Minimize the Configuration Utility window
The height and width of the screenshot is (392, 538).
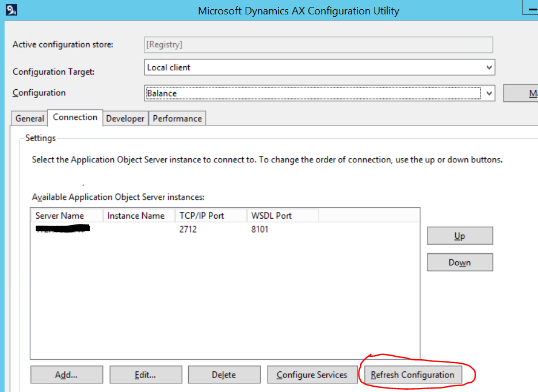pyautogui.click(x=531, y=7)
